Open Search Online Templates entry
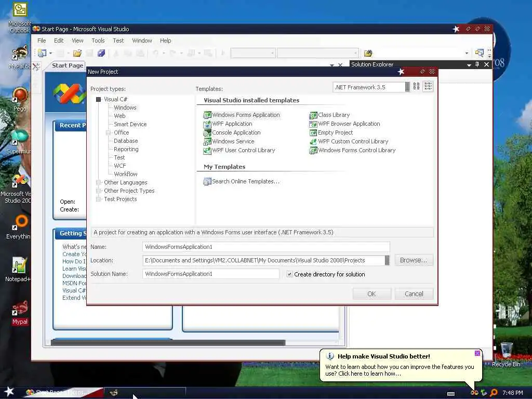Viewport: 532px width, 399px height. 242,181
